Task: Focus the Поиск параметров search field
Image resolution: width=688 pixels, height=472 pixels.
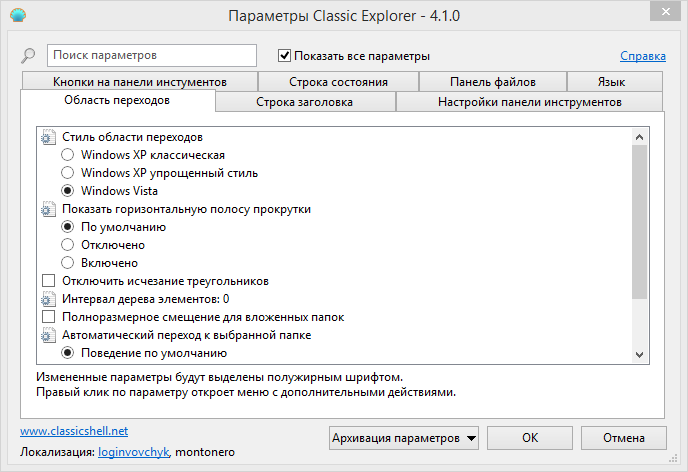Action: tap(151, 56)
